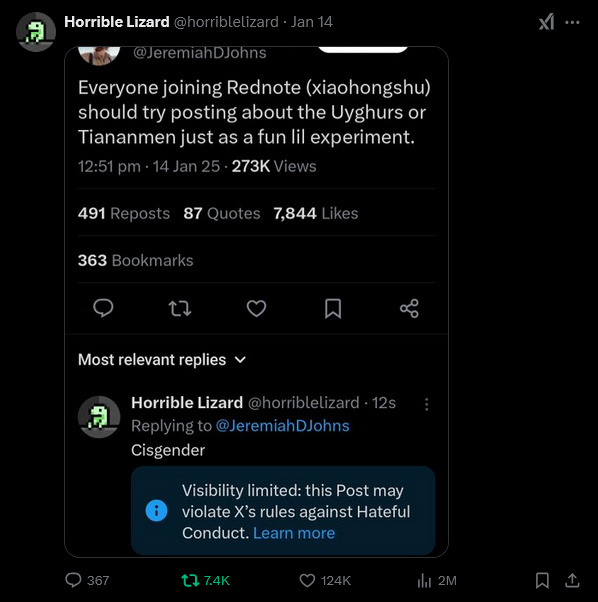Click the reply bubble inside the quoted post

[x=103, y=308]
